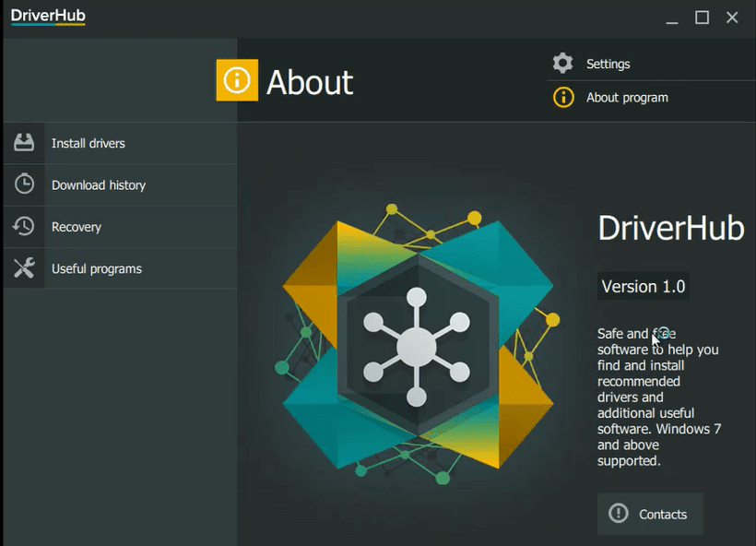Open Useful programs
Viewport: 756px width, 546px height.
tap(120, 268)
